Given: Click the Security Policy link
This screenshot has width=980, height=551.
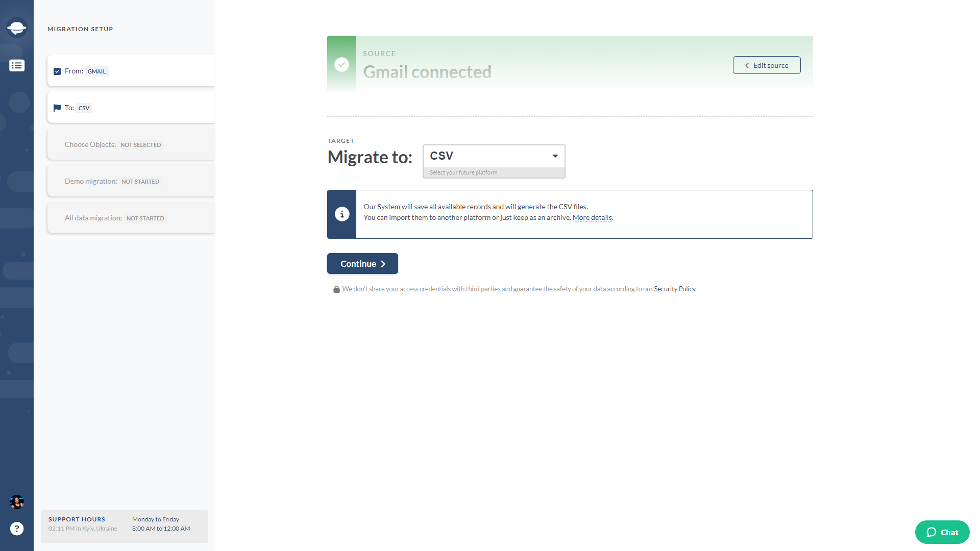Looking at the screenshot, I should click(674, 289).
